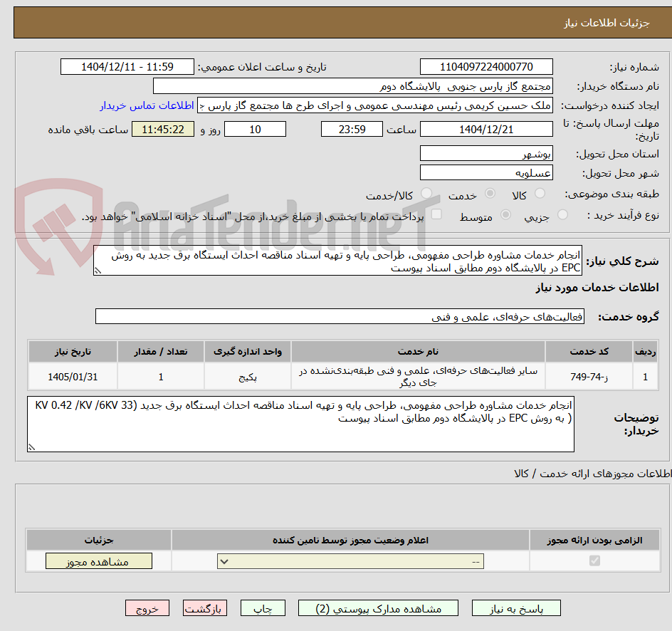Click the province field بوشهر
This screenshot has width=672, height=631.
[x=486, y=153]
